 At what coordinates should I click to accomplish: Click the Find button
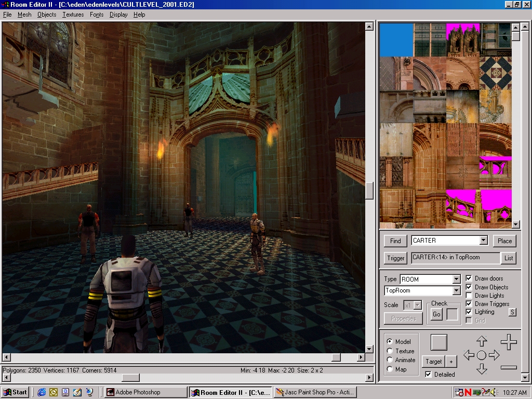click(395, 241)
